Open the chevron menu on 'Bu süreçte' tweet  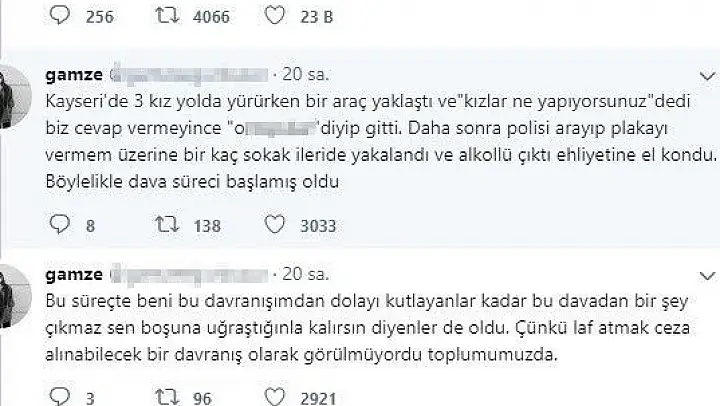(707, 276)
